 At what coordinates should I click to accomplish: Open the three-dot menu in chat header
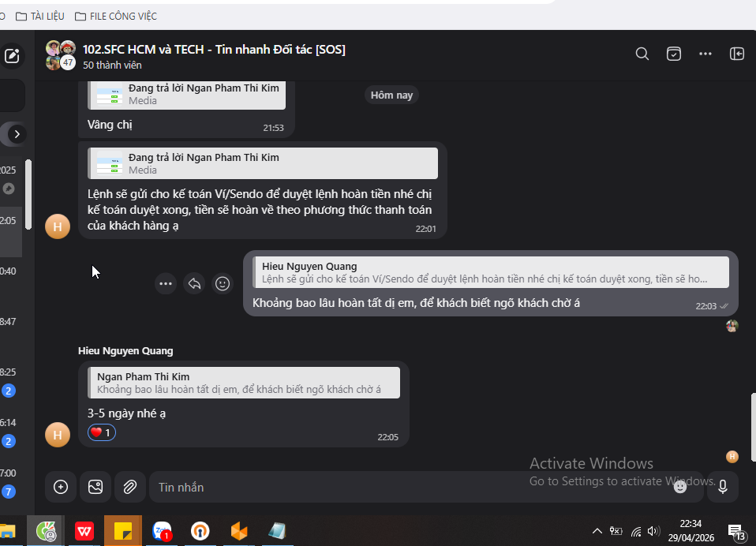705,54
